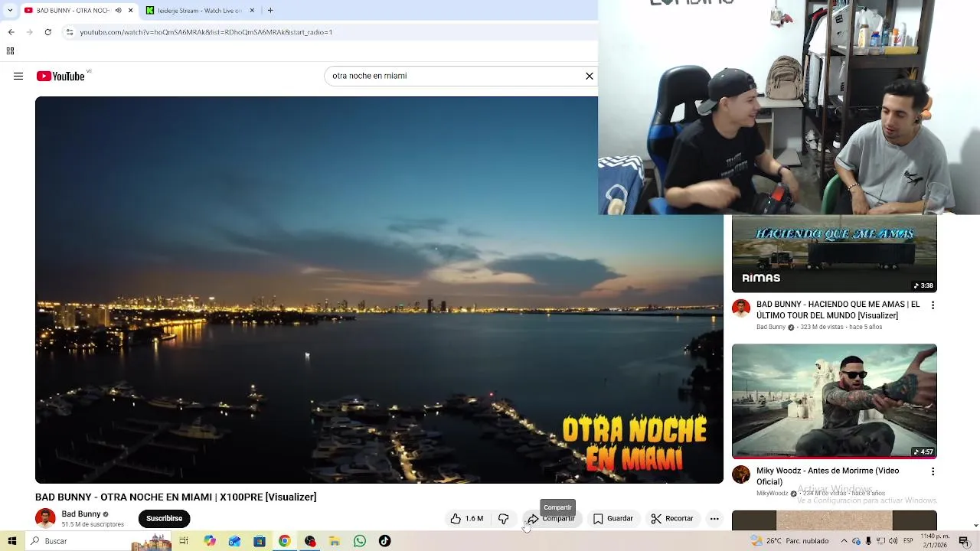Open Miky Woodz Antes de Morirme thumbnail
Viewport: 980px width, 551px height.
pos(835,401)
